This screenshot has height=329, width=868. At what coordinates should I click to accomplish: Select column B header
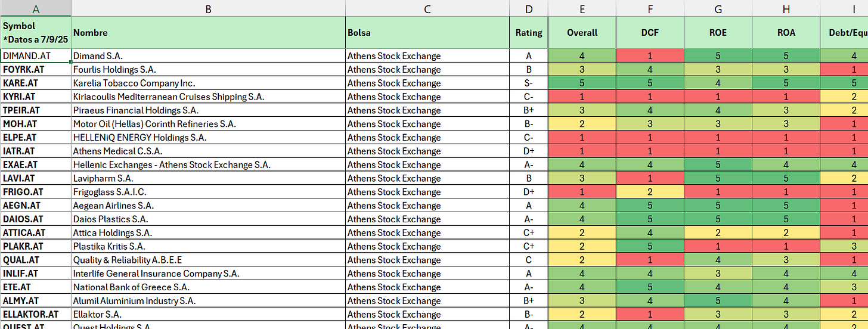pos(208,8)
